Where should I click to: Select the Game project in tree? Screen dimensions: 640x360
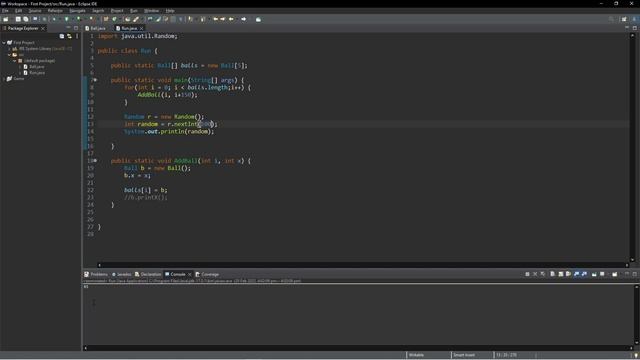(19, 79)
